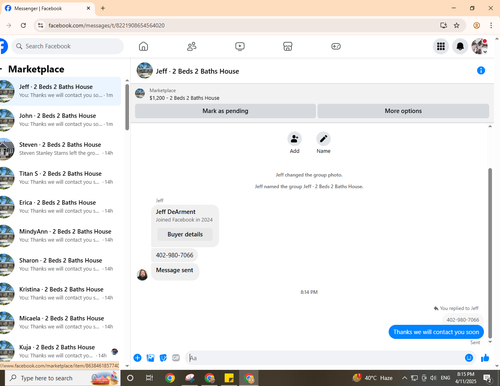Click the message input box
Image resolution: width=500 pixels, height=386 pixels.
point(325,358)
